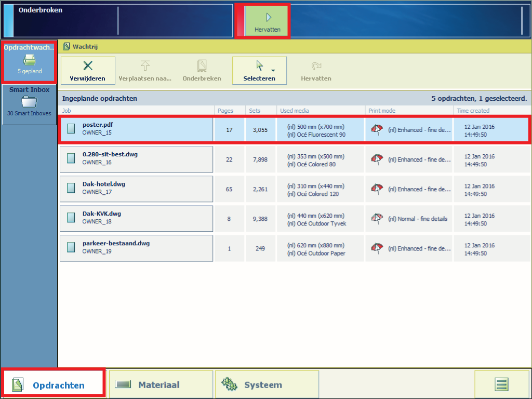Click the Verwijderen delete button
Screen dimensions: 532x399
click(x=88, y=71)
